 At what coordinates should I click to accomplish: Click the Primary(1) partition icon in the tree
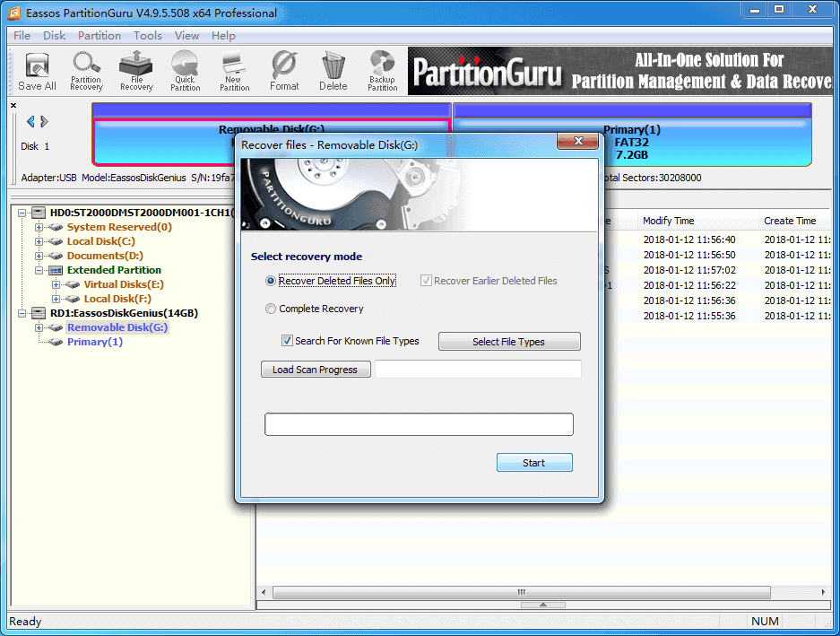[56, 342]
